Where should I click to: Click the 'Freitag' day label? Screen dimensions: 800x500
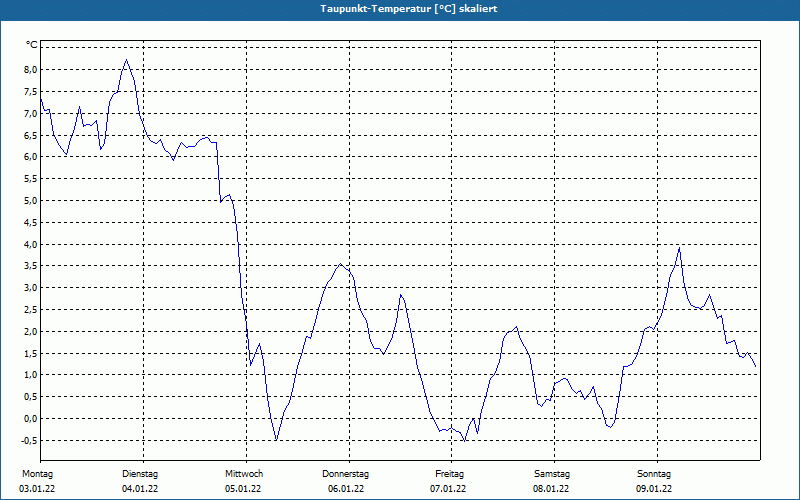[x=449, y=474]
